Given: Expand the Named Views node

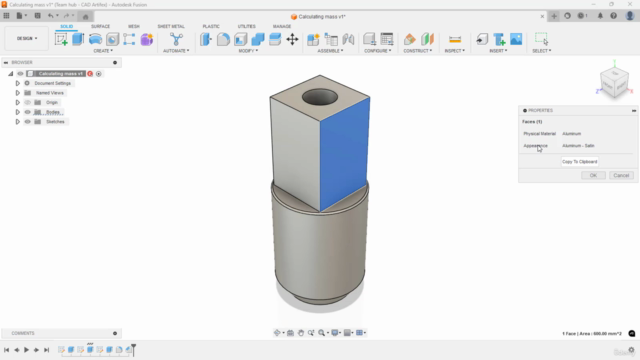Looking at the screenshot, I should click(18, 93).
